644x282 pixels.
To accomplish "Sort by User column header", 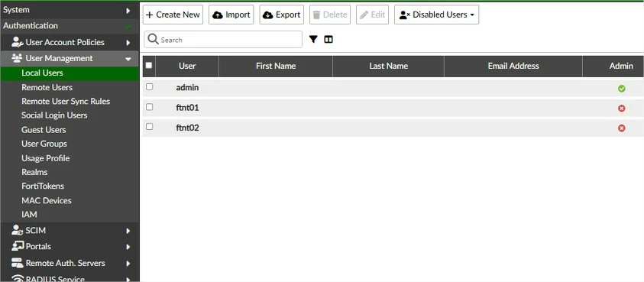I will point(187,66).
